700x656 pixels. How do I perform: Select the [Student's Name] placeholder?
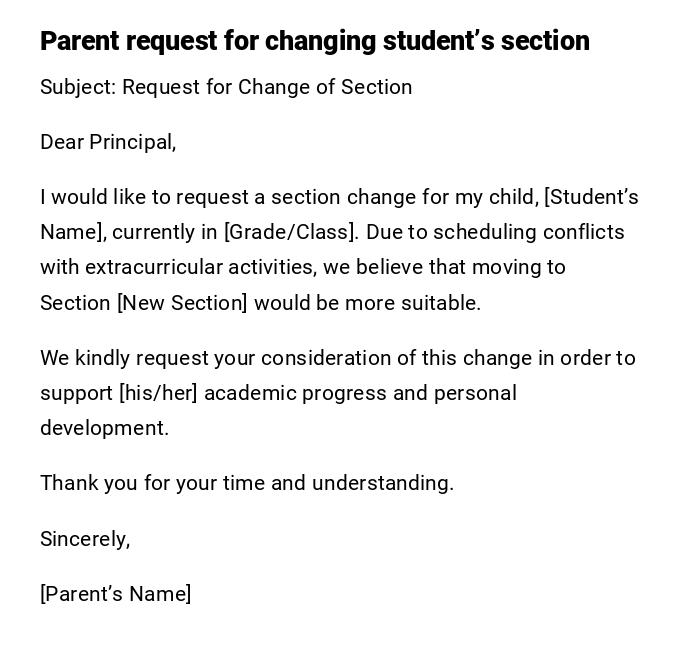(x=591, y=197)
